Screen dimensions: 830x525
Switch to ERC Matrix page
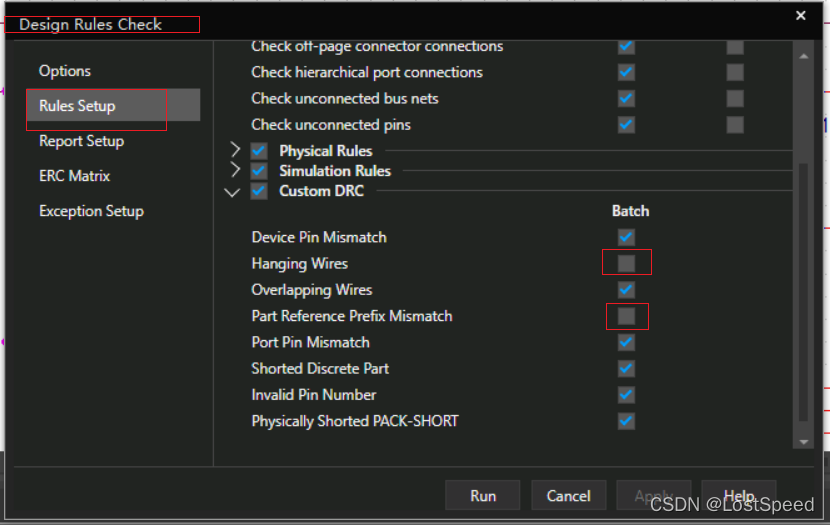click(x=74, y=176)
